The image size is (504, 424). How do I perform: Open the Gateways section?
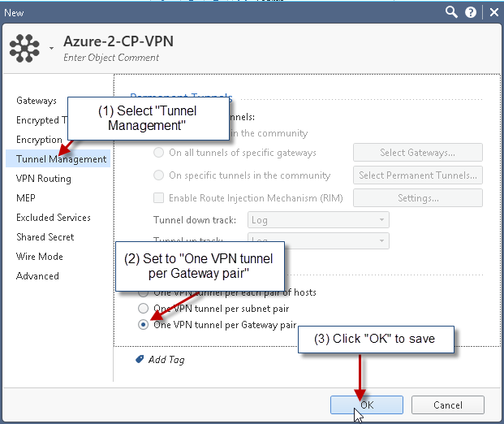click(37, 101)
